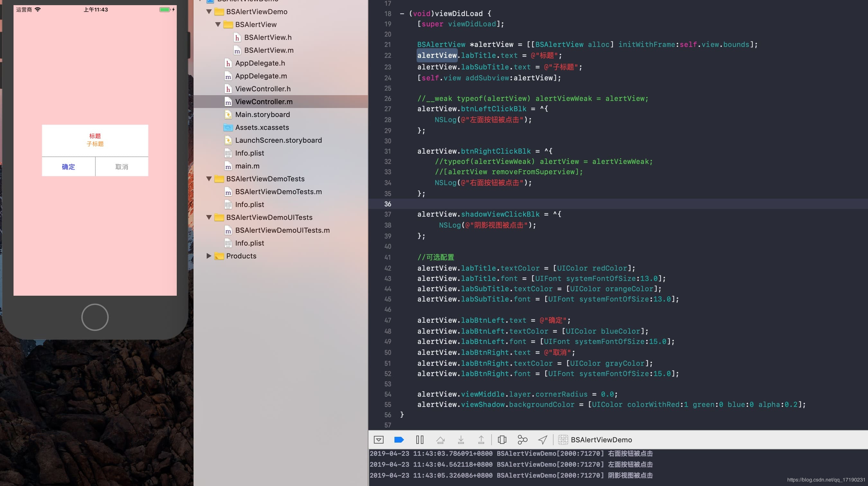Tap the 确定 button in the alert
The height and width of the screenshot is (486, 868).
coord(68,167)
